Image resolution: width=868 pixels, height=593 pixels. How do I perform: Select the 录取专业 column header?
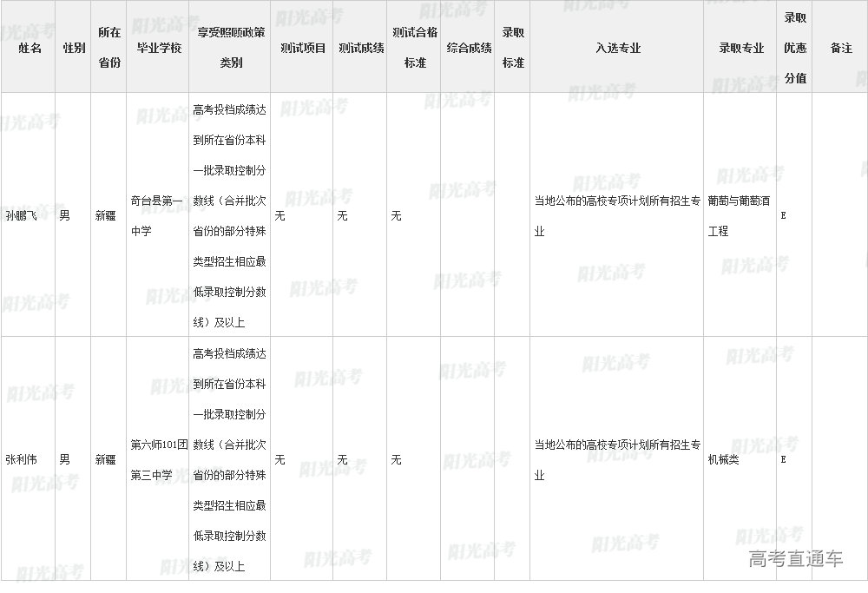pyautogui.click(x=740, y=48)
